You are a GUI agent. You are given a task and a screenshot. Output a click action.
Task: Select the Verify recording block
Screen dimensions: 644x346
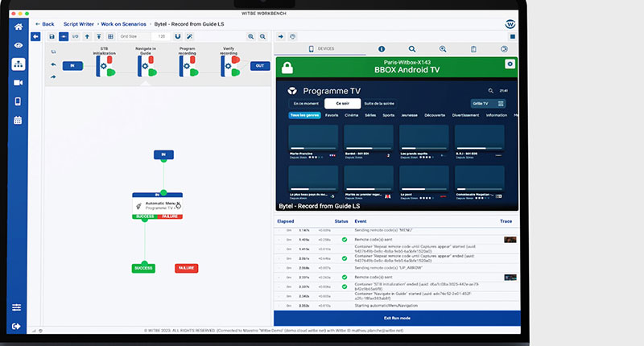pos(229,66)
